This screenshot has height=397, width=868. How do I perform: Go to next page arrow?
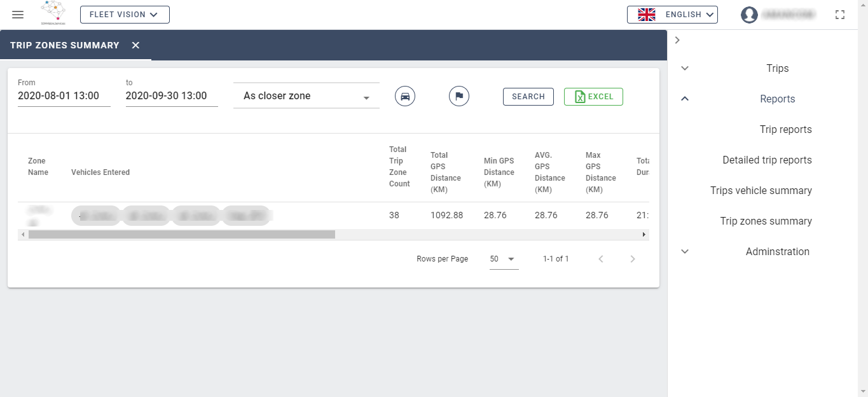[x=633, y=259]
